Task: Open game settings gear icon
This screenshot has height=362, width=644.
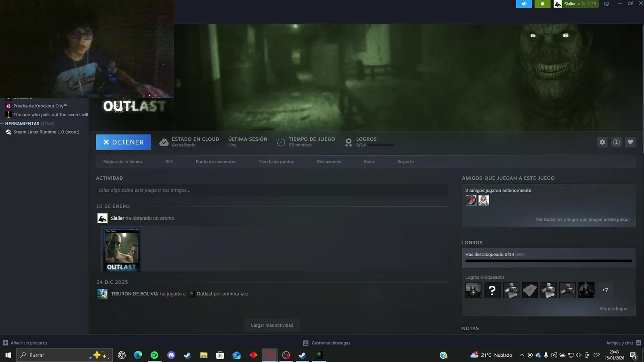Action: (x=602, y=142)
